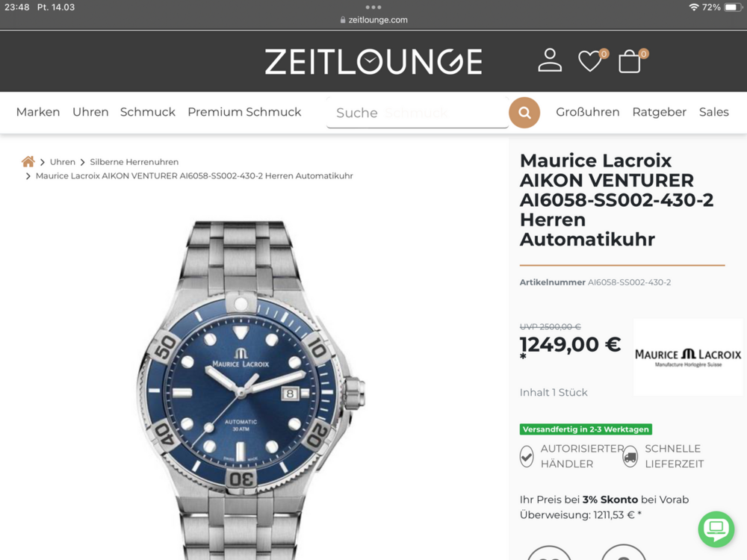Click the Suche search input field
747x560 pixels.
(418, 113)
